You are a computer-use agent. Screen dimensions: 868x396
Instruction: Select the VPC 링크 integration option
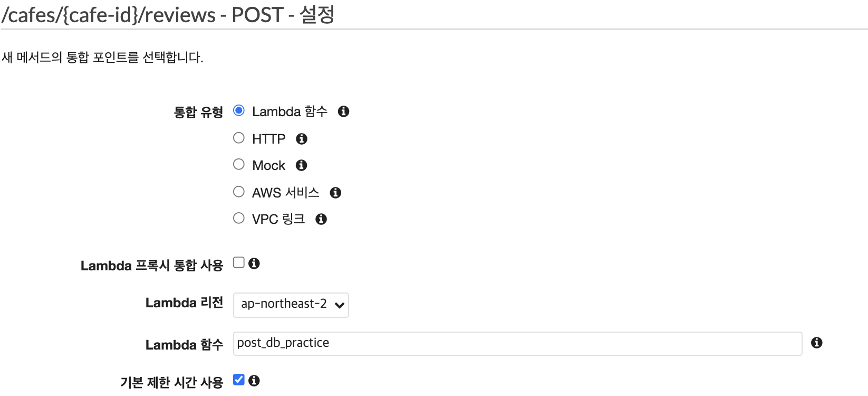click(238, 218)
